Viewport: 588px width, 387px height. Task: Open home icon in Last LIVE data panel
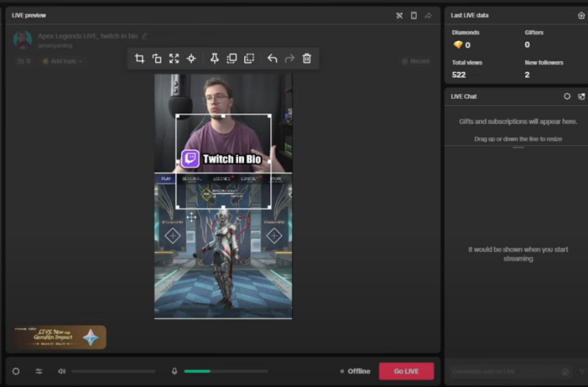pos(581,15)
